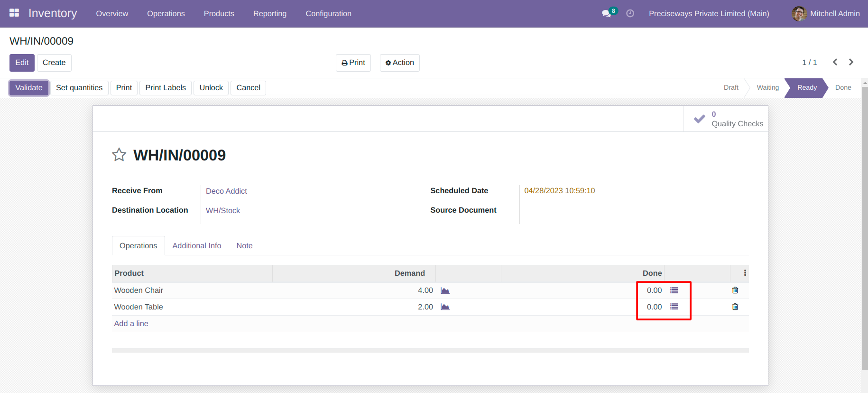The image size is (868, 393).
Task: Click the Add a line link
Action: pyautogui.click(x=131, y=324)
